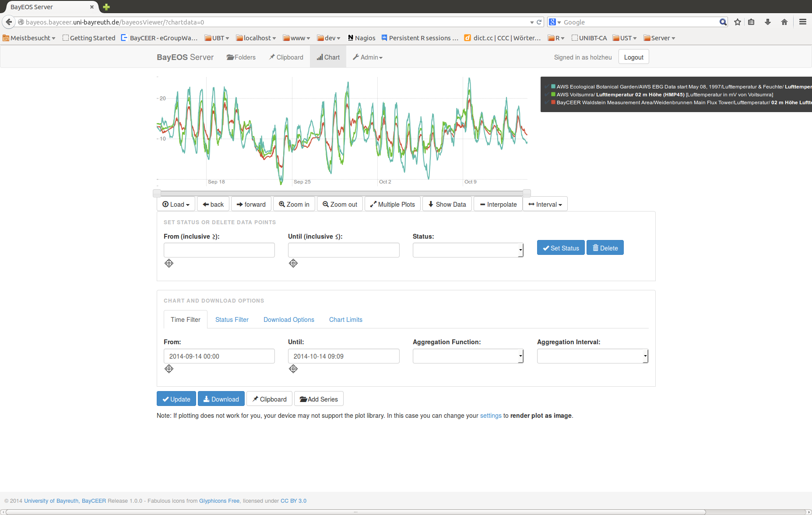
Task: Open the dict.cc bookmark
Action: click(x=503, y=38)
